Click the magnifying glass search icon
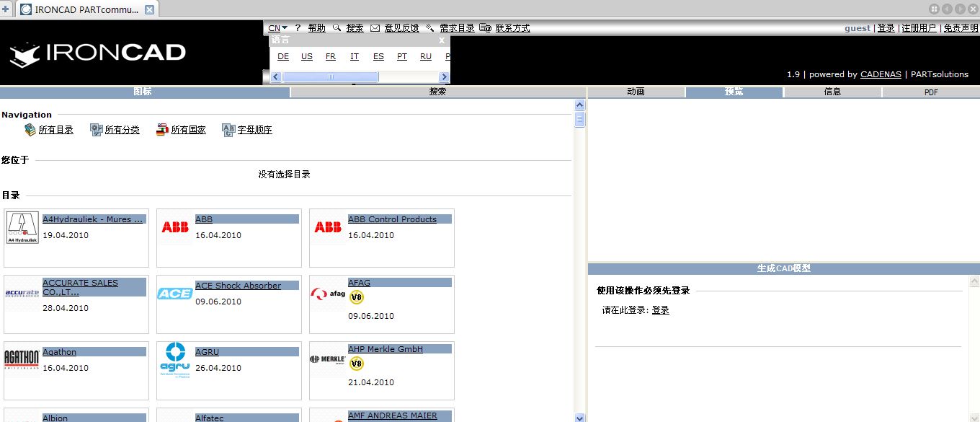The width and height of the screenshot is (980, 422). [335, 27]
